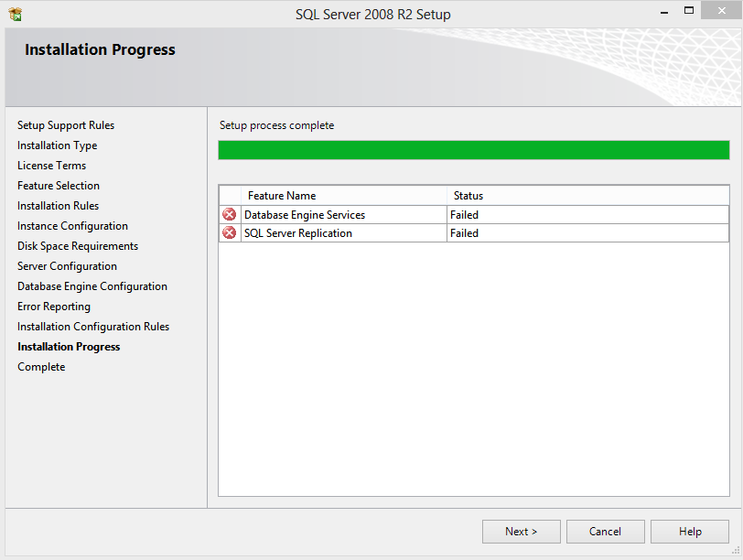Select the Feature Selection step
This screenshot has width=743, height=560.
pyautogui.click(x=59, y=186)
